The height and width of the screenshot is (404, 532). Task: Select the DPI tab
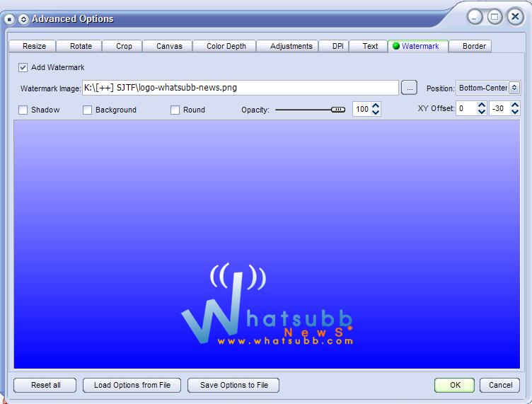coord(334,46)
